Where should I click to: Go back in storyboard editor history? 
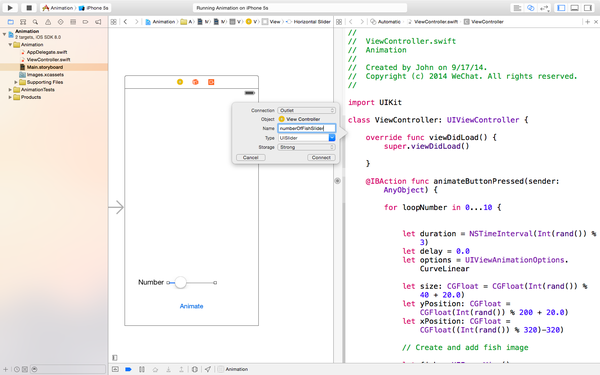126,22
